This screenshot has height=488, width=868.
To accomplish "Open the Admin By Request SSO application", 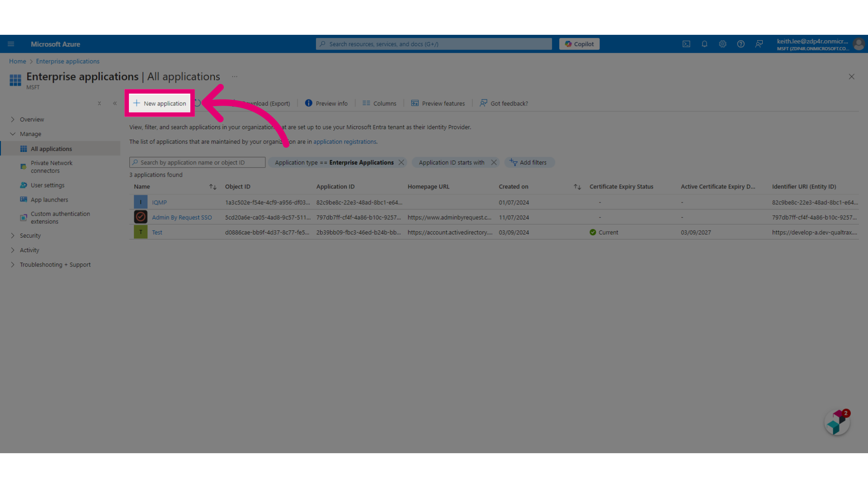I will (x=182, y=217).
